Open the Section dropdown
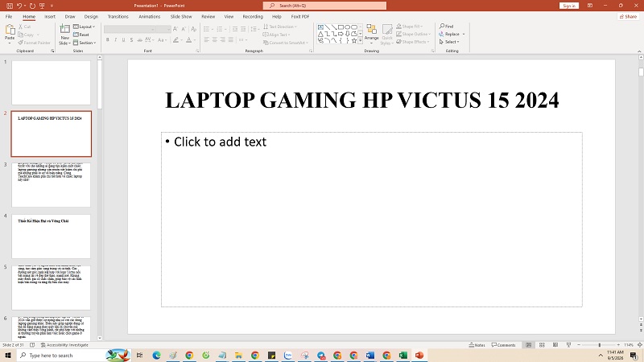This screenshot has width=644, height=362. (x=85, y=43)
